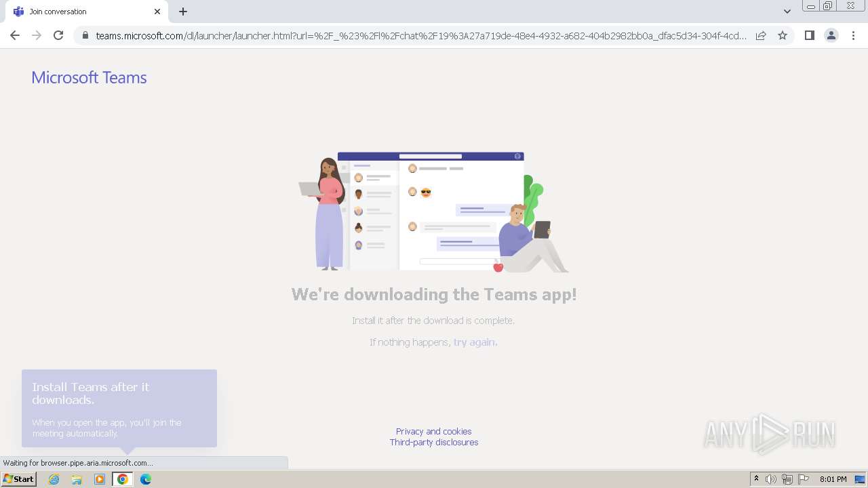
Task: Click the address bar URL field
Action: (421, 36)
